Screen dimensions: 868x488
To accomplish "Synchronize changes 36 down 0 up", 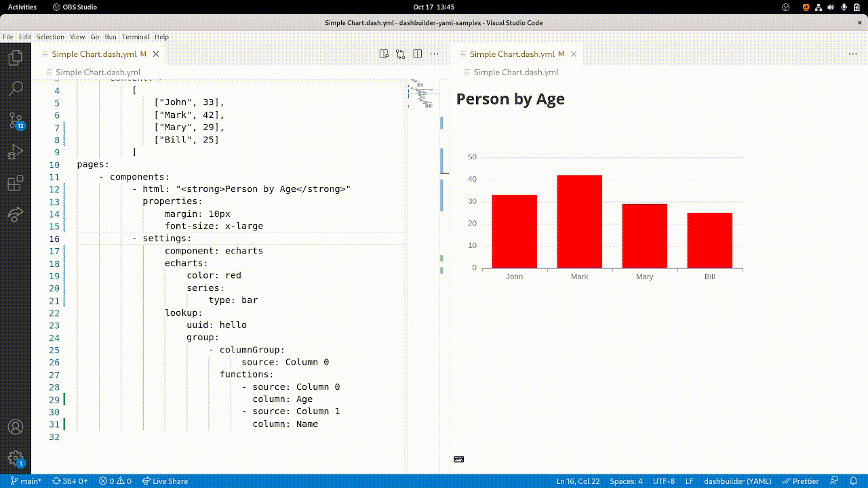I will [70, 481].
